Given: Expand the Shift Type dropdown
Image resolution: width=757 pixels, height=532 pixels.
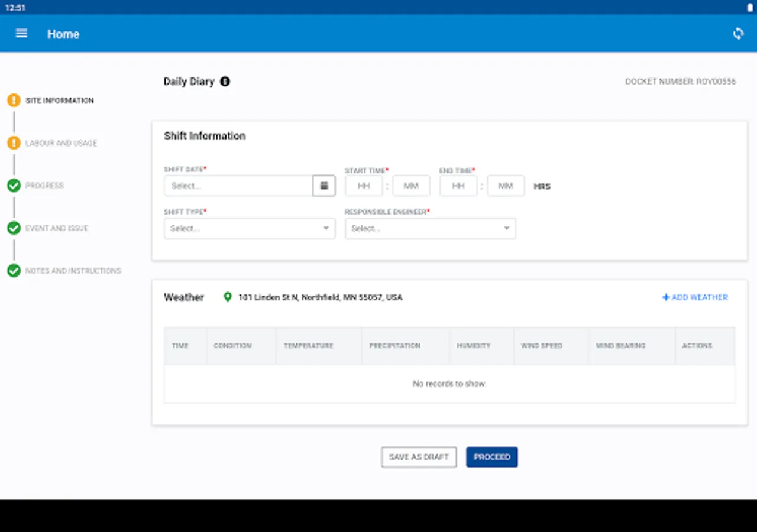Looking at the screenshot, I should 250,229.
